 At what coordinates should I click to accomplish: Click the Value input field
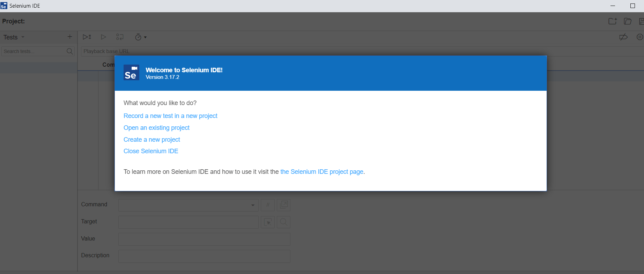[204, 239]
